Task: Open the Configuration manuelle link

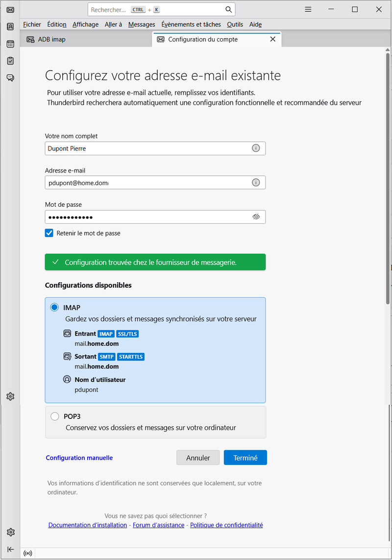Action: pyautogui.click(x=79, y=458)
